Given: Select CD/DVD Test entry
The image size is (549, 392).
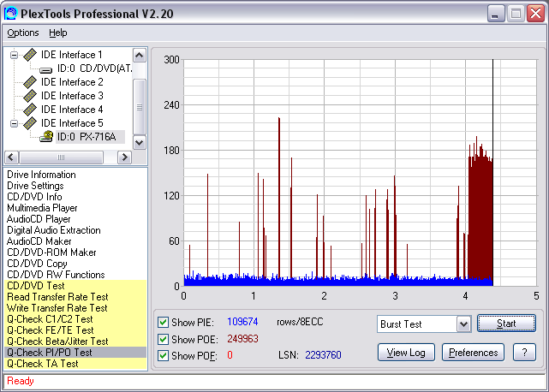Looking at the screenshot, I should tap(75, 286).
